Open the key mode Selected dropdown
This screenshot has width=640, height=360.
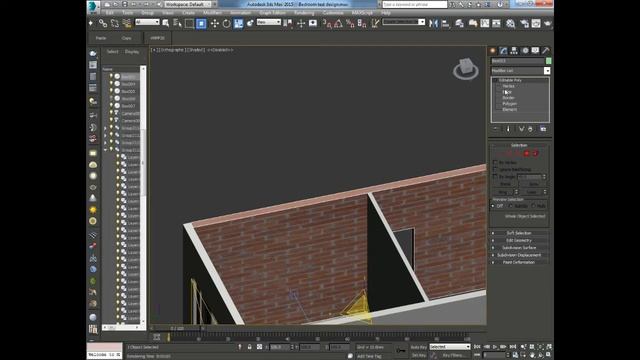(x=450, y=347)
